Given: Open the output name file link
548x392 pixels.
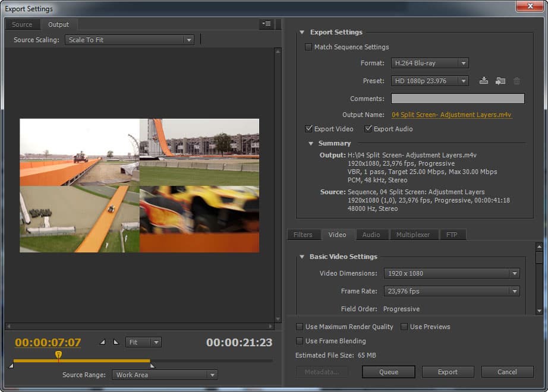Looking at the screenshot, I should tap(451, 115).
